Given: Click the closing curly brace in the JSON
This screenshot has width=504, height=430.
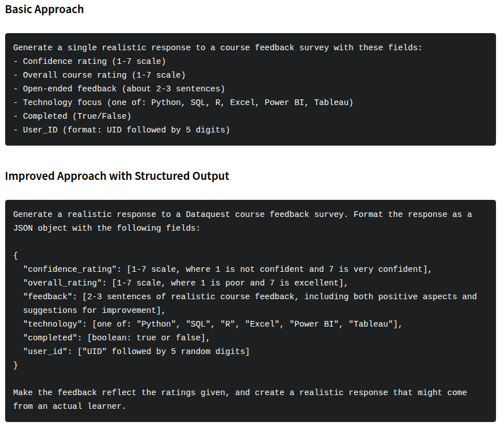Looking at the screenshot, I should click(x=15, y=365).
